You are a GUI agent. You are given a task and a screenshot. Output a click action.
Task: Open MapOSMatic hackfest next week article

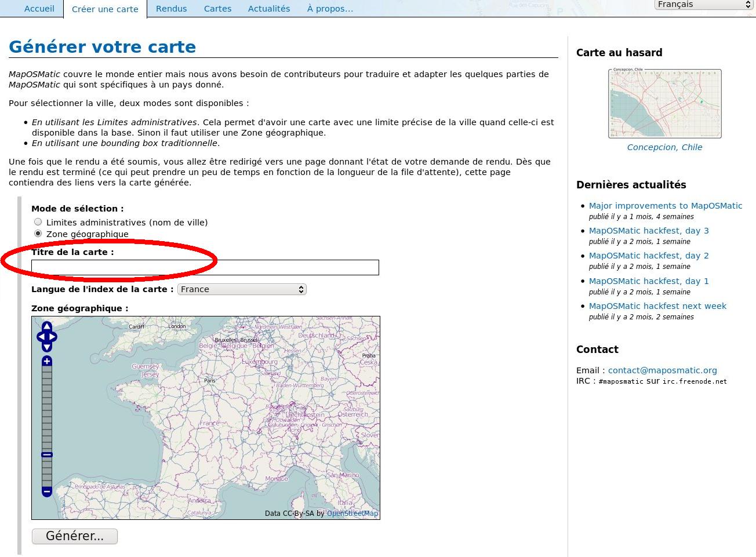coord(657,306)
